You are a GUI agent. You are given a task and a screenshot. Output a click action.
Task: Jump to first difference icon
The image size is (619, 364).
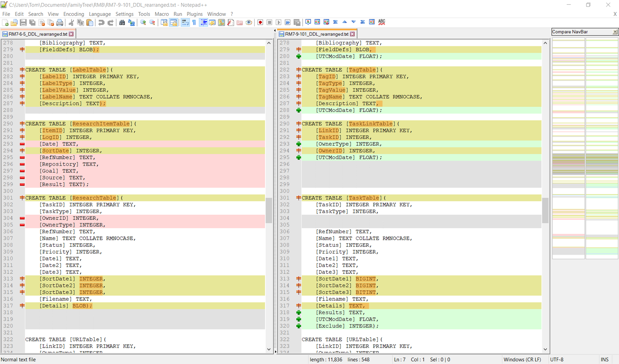pyautogui.click(x=335, y=22)
